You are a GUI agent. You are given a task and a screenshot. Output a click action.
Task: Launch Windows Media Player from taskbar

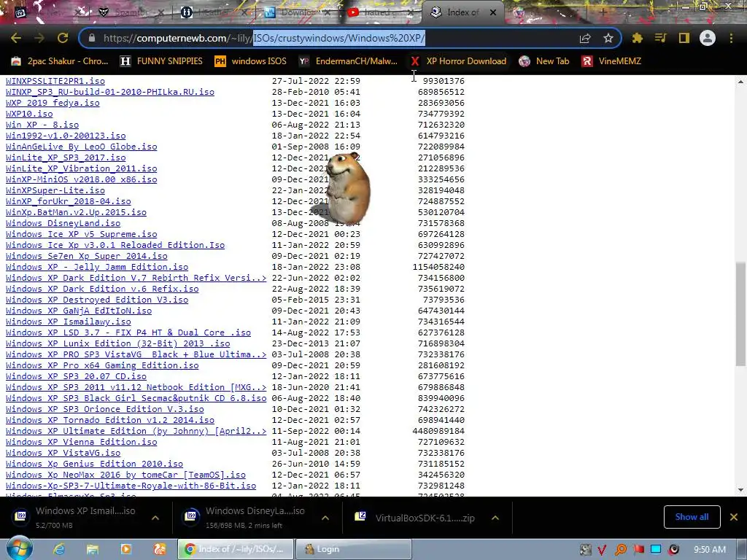(125, 549)
